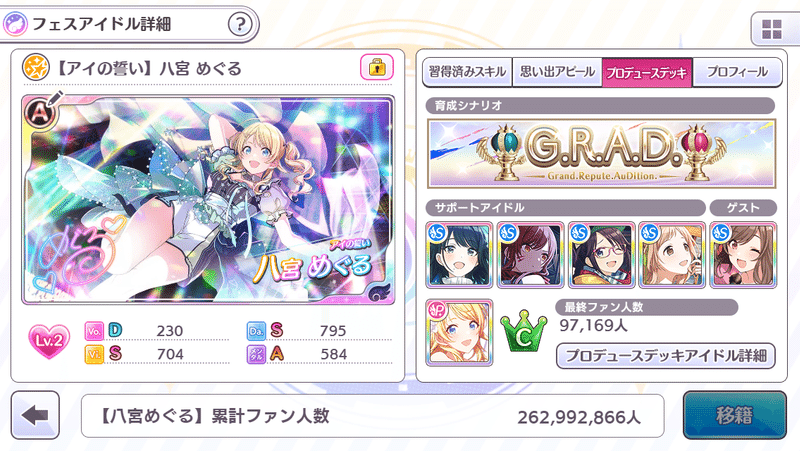The height and width of the screenshot is (451, 800).
Task: Click the blonde produce idol thumbnail
Action: pos(459,333)
